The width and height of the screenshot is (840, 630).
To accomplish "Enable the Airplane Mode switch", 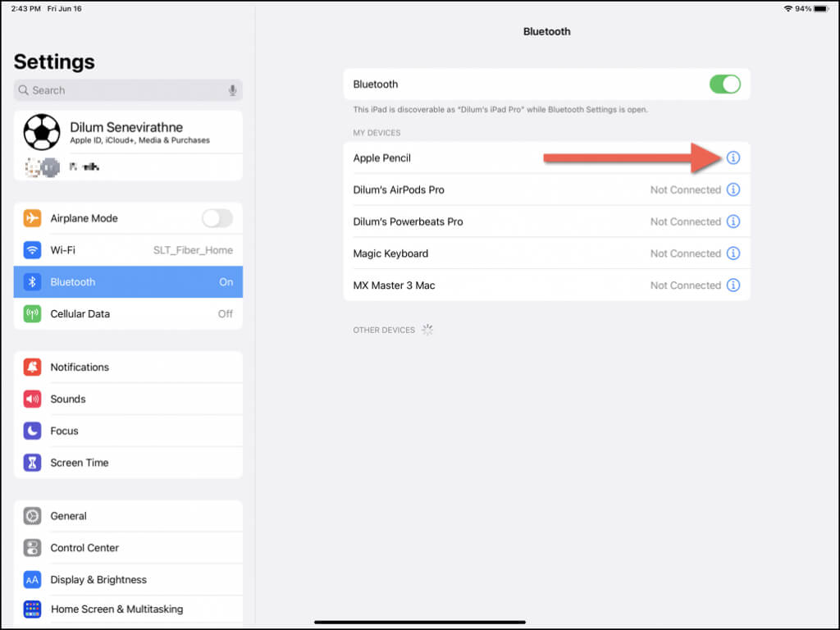I will (x=217, y=218).
